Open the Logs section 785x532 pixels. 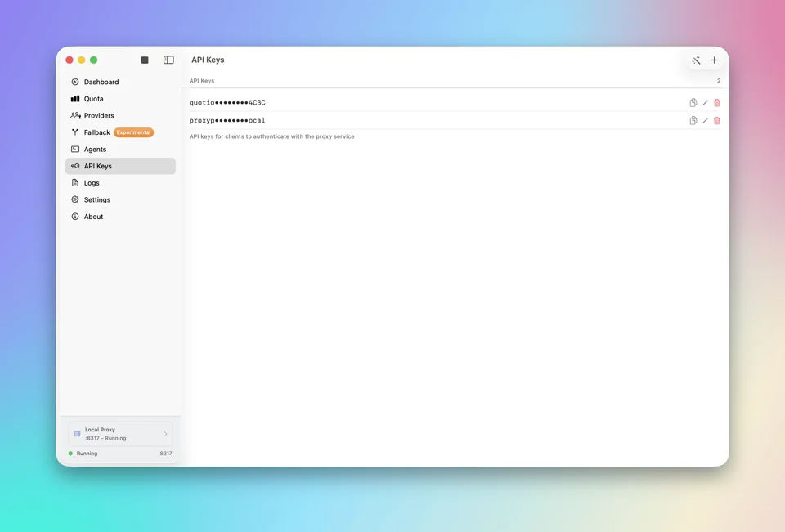click(120, 183)
